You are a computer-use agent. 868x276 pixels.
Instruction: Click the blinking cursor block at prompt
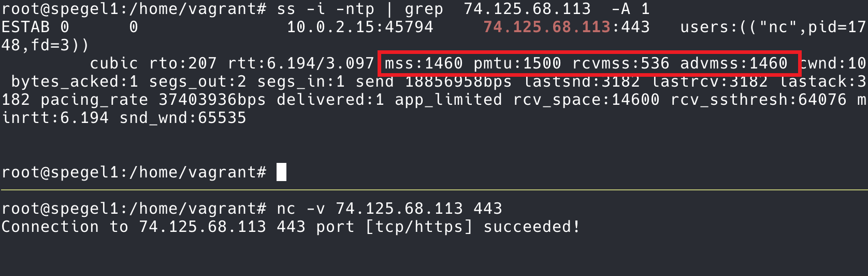point(281,172)
